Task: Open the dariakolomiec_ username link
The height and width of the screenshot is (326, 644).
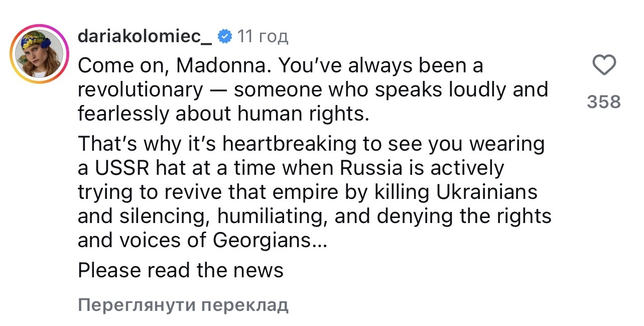Action: 145,36
